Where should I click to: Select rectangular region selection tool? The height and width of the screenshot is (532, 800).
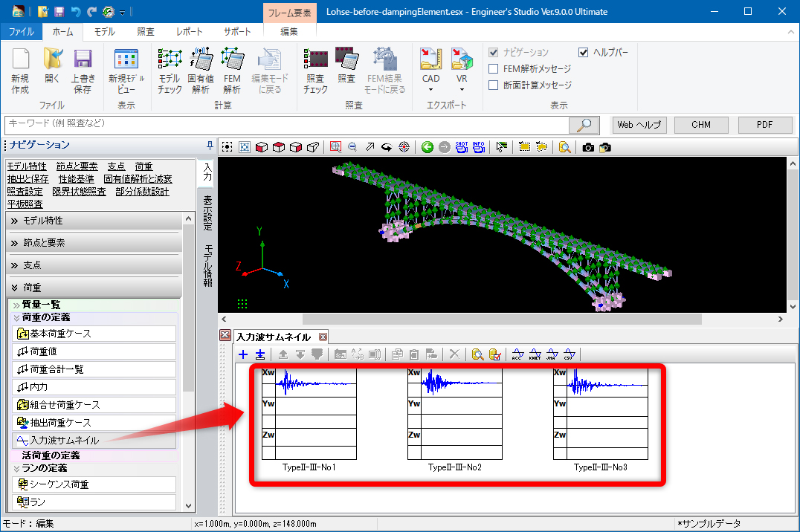pyautogui.click(x=524, y=147)
